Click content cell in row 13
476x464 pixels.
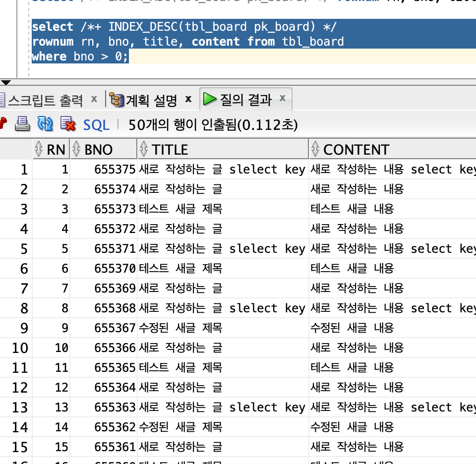393,407
